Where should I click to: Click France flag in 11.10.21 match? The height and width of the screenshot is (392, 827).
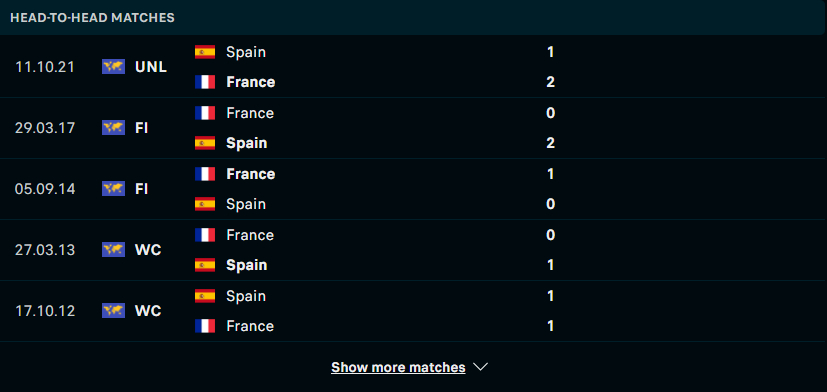pyautogui.click(x=205, y=82)
